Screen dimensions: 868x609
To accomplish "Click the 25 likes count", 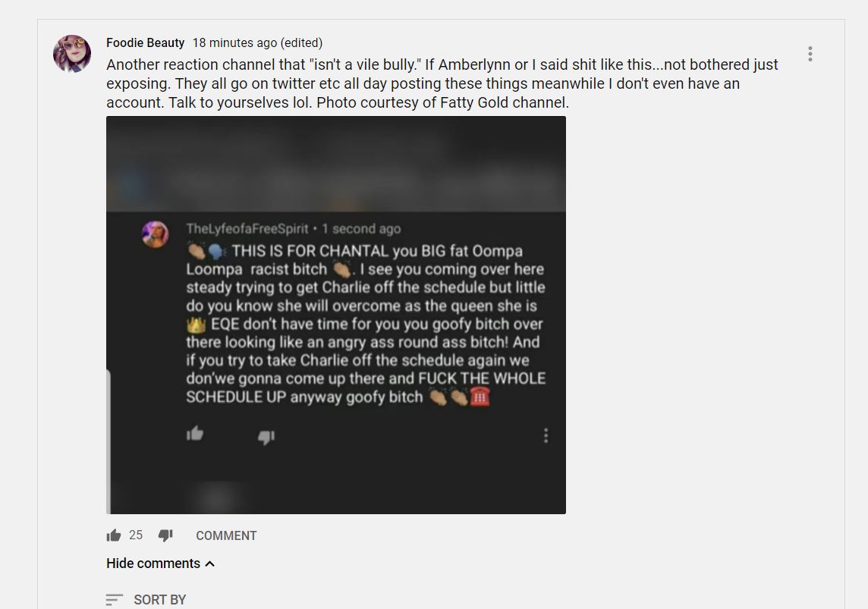I will click(x=136, y=535).
